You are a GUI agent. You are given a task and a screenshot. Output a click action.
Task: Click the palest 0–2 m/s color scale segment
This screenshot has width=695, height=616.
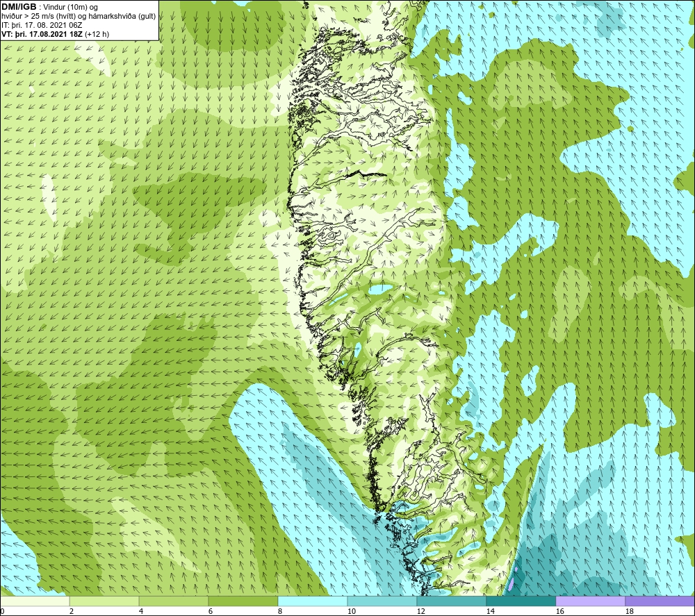coord(35,601)
